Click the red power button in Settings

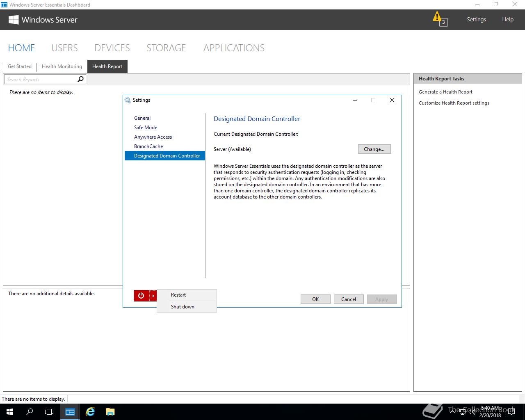coord(141,295)
